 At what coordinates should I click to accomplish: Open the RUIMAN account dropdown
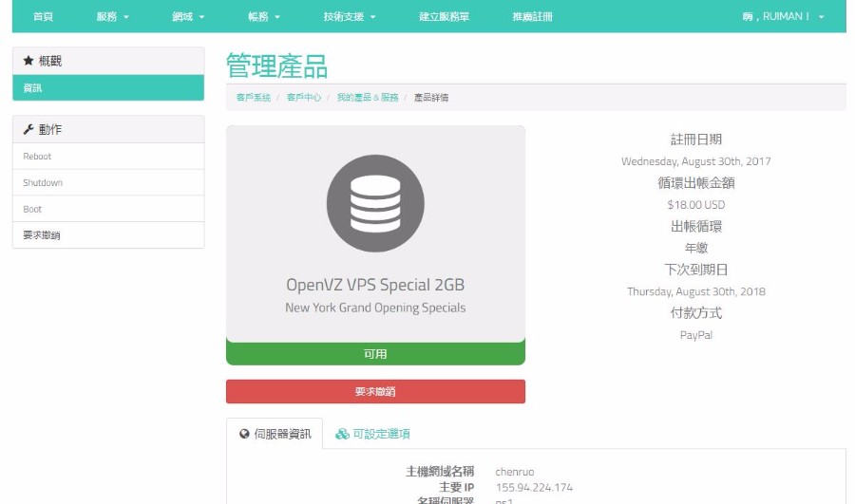783,16
